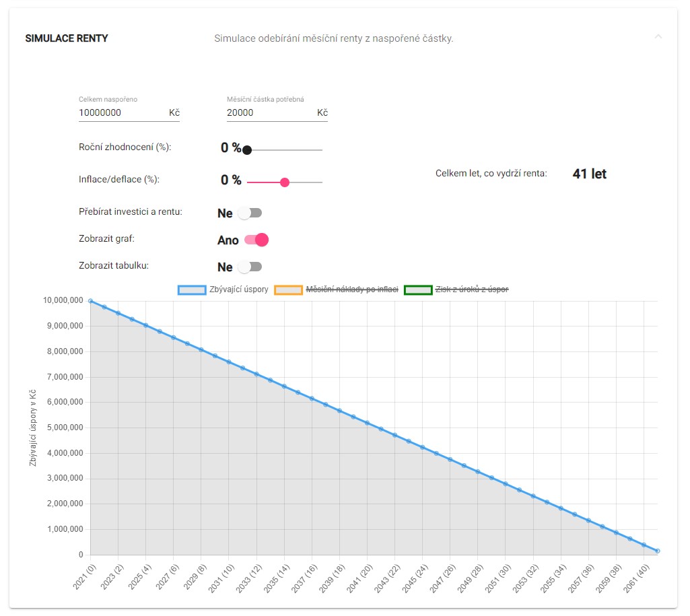
Task: Click the data point at 2051 (30)
Action: pos(506,484)
